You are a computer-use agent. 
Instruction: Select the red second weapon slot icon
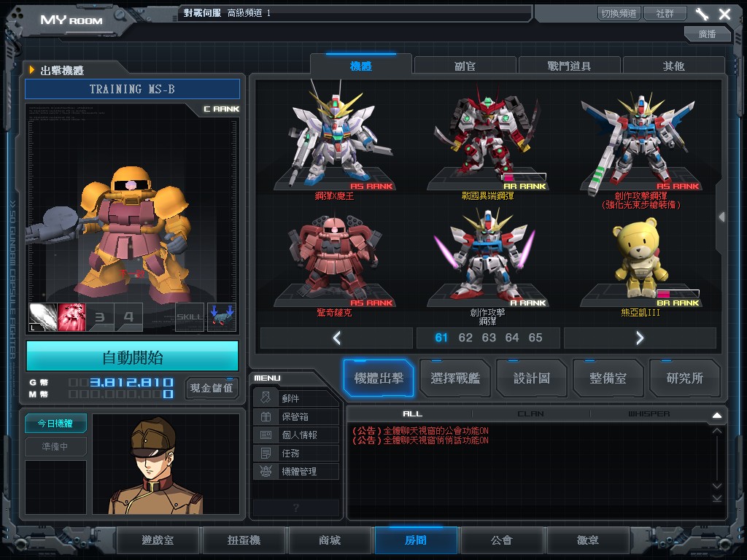pos(71,317)
